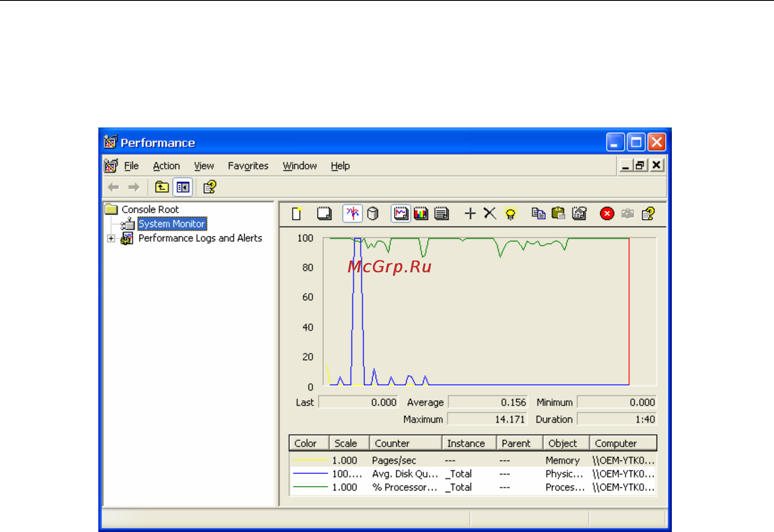Click the Duration value field 1:40
This screenshot has width=774, height=532.
(x=617, y=419)
